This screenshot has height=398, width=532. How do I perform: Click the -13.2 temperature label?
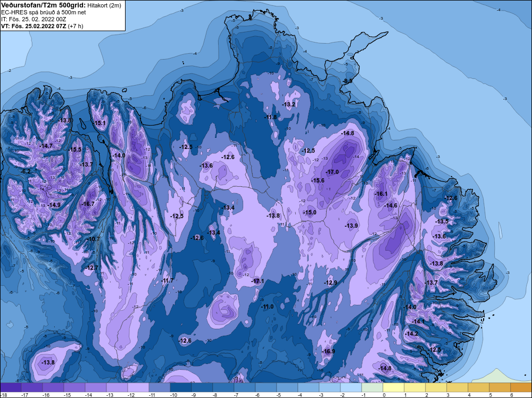289,104
